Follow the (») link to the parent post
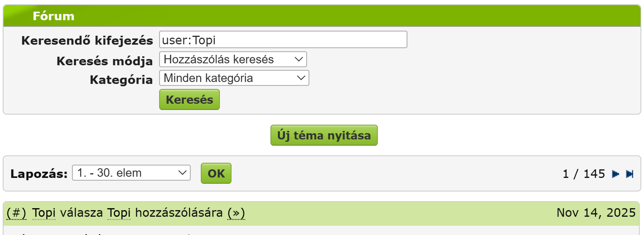The width and height of the screenshot is (644, 235). coord(236,213)
